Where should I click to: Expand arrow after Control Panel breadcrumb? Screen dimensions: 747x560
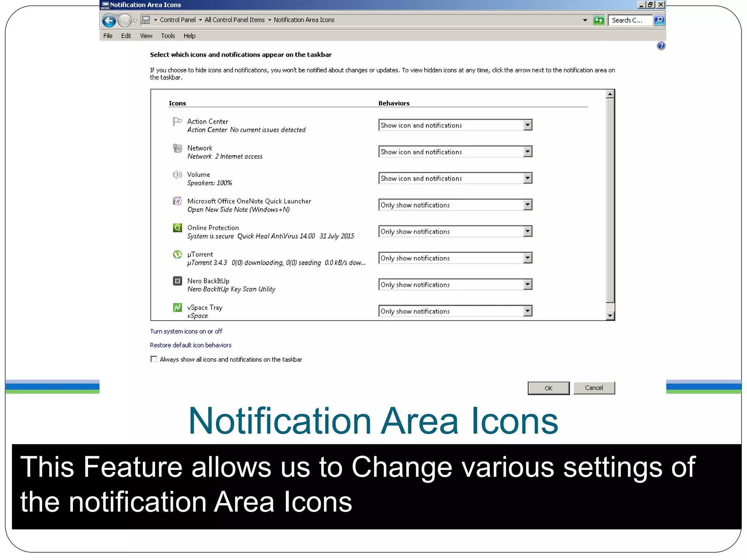200,20
